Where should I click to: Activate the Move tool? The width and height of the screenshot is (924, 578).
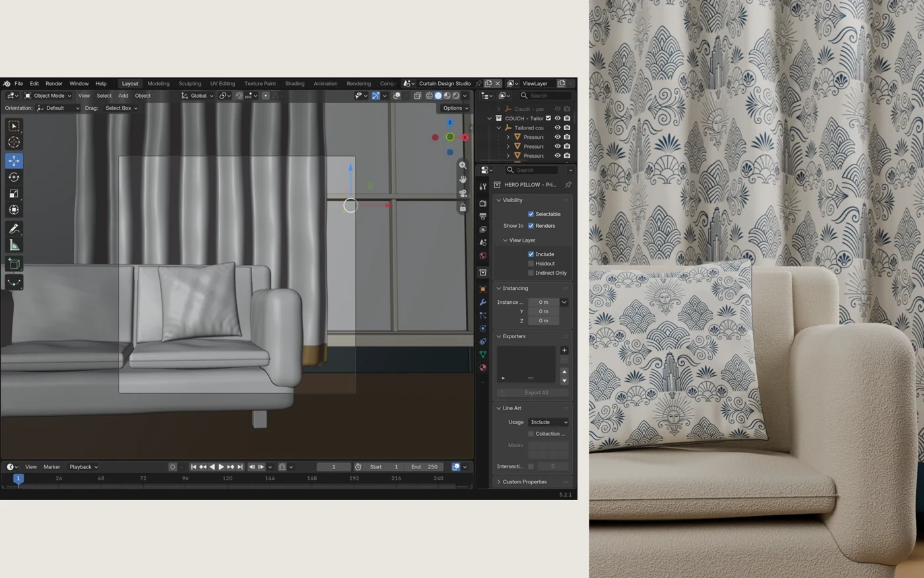[x=14, y=161]
